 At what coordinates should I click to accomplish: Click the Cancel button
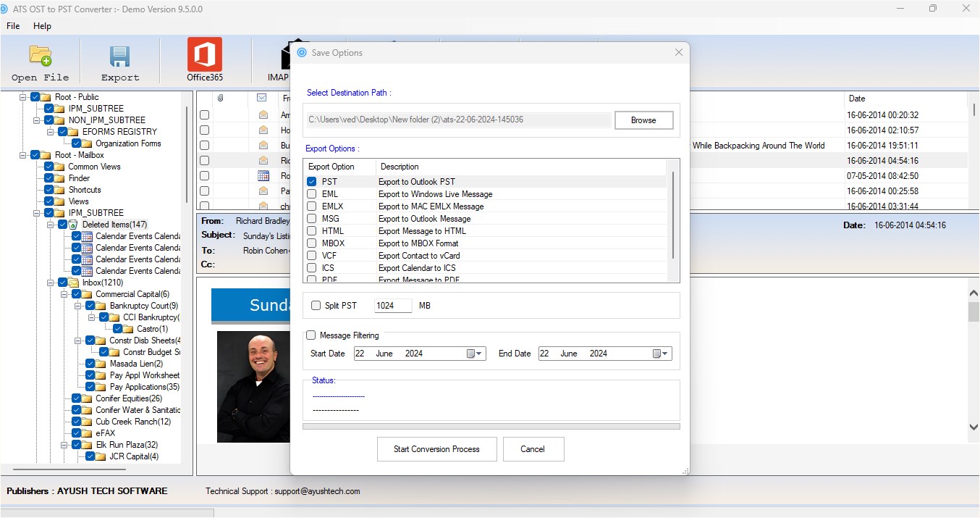click(x=533, y=449)
